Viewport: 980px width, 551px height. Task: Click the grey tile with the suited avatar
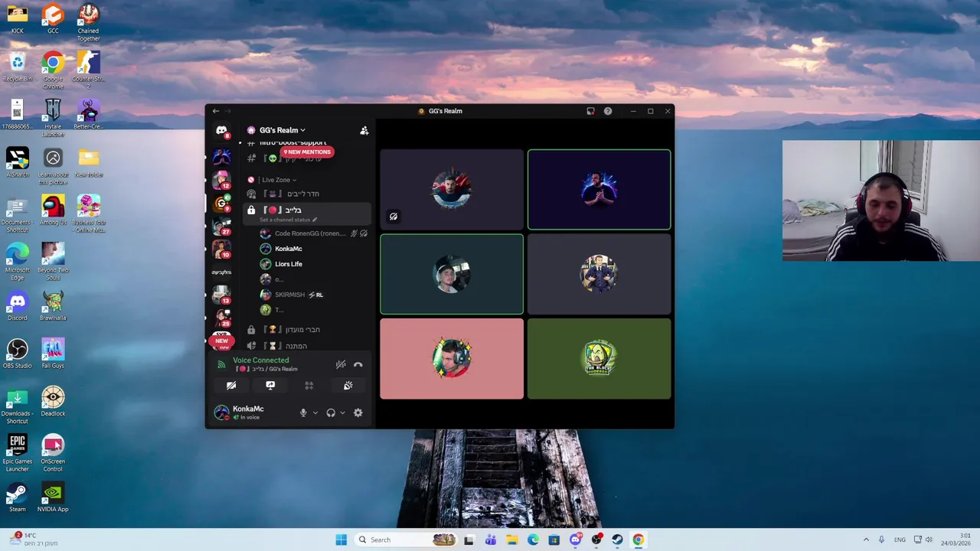pyautogui.click(x=599, y=275)
